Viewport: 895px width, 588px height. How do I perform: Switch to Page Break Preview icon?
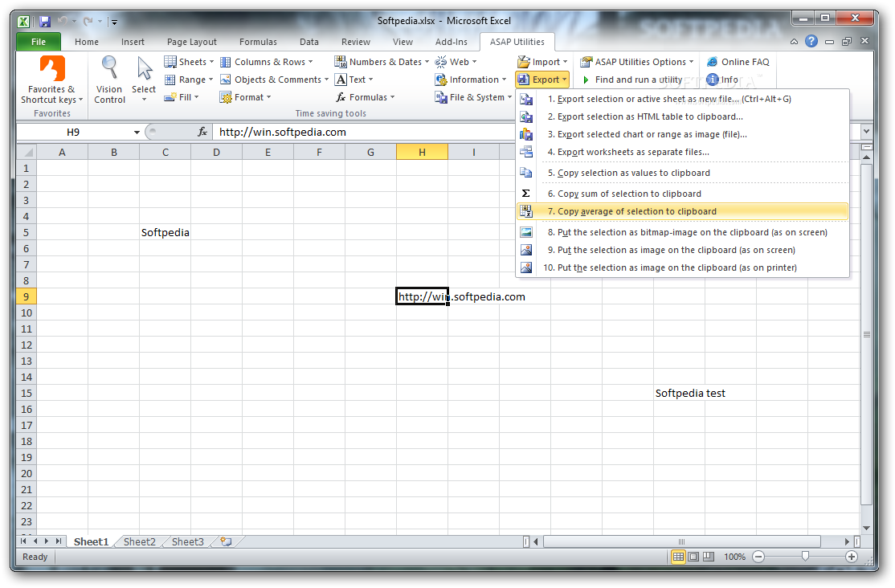point(709,557)
